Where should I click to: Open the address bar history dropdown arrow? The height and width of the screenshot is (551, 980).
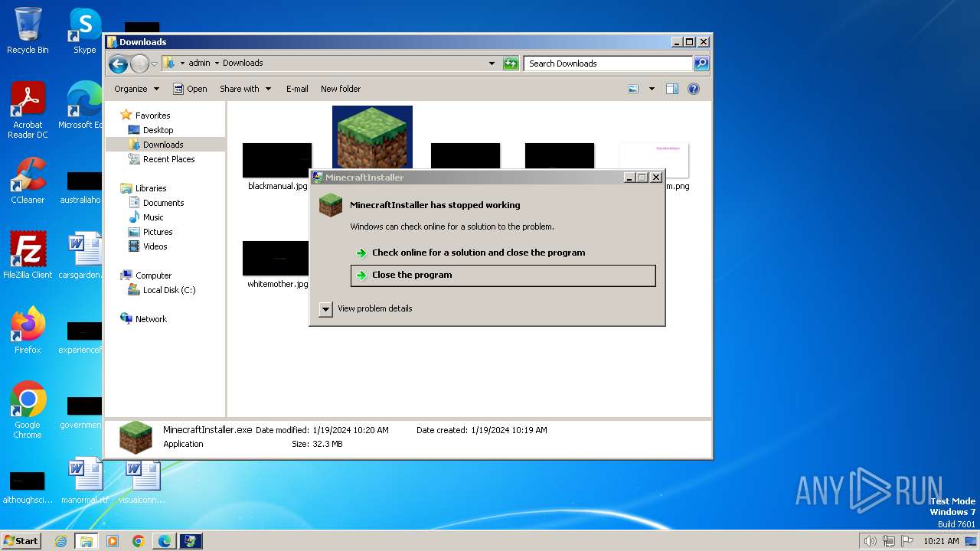[x=492, y=64]
